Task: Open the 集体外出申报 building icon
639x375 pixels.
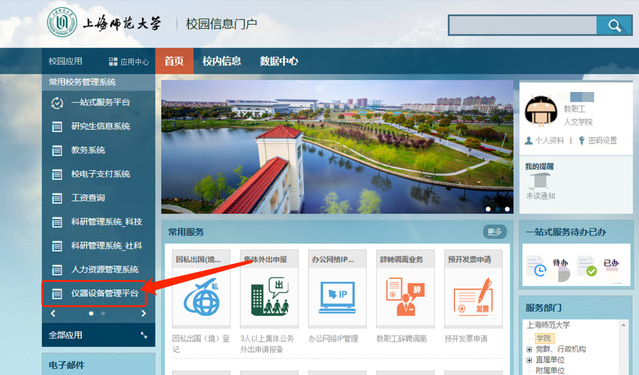Action: (269, 296)
